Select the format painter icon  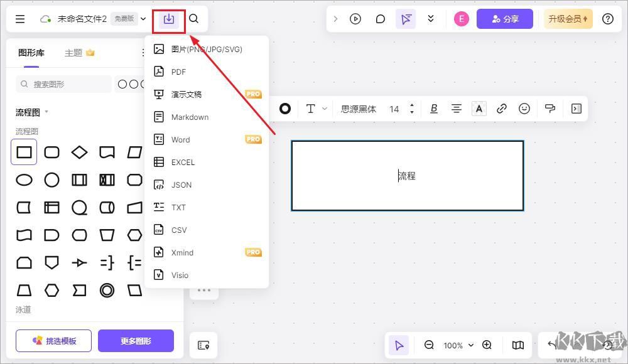click(550, 109)
